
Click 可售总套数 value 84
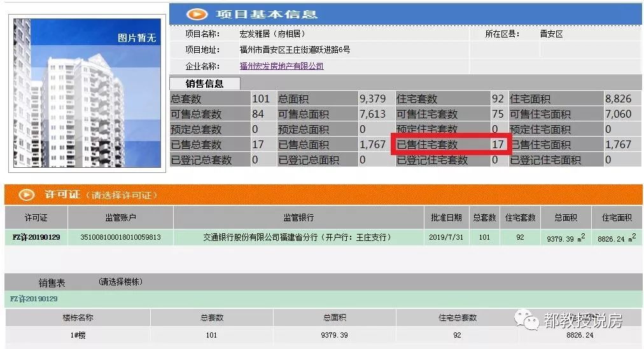point(258,114)
